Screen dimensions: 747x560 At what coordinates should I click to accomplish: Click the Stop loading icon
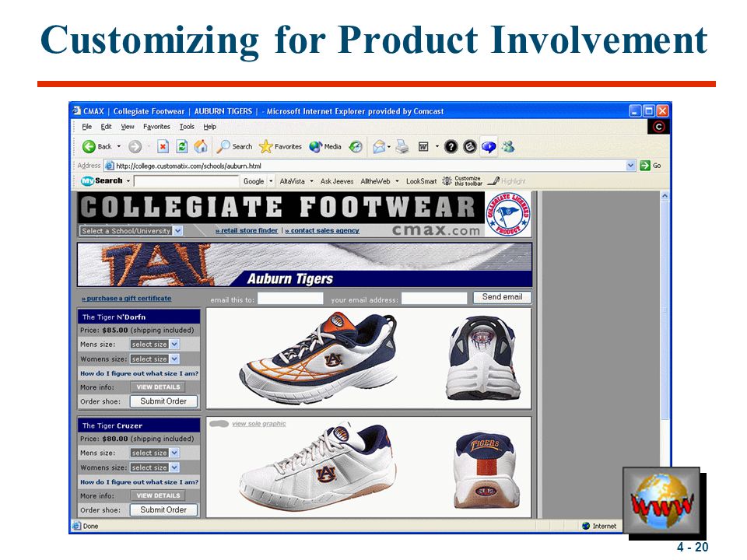[163, 147]
